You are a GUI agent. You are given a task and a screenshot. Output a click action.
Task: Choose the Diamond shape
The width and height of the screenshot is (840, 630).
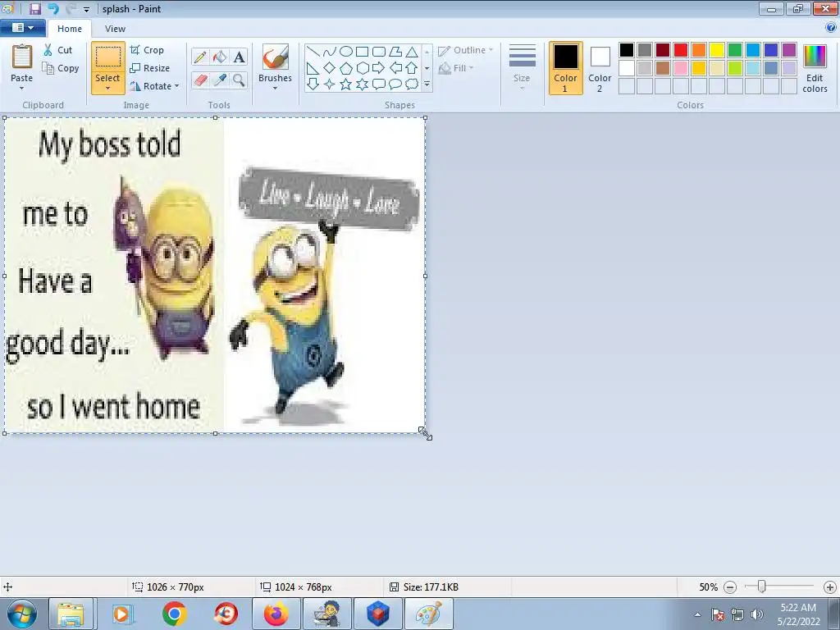[330, 68]
